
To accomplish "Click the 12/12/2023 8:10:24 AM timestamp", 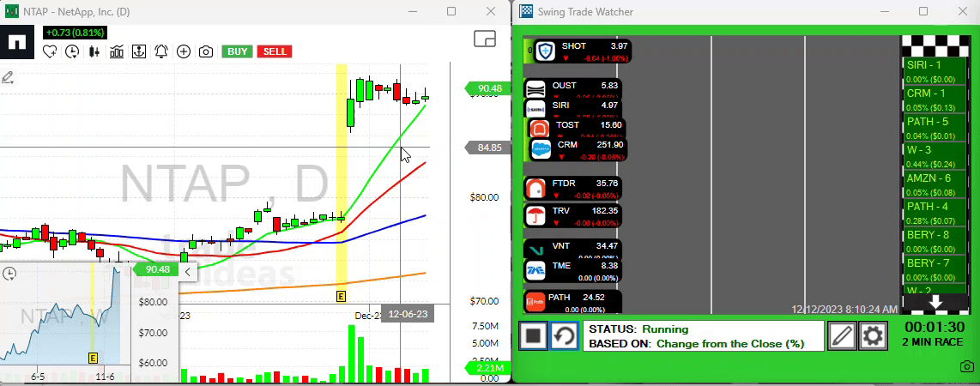I will point(844,309).
